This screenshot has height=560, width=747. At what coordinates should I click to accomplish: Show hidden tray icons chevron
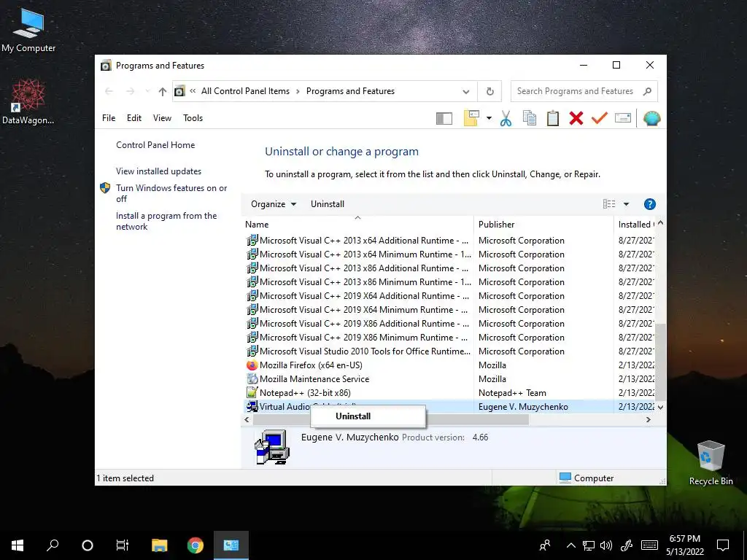pyautogui.click(x=570, y=545)
